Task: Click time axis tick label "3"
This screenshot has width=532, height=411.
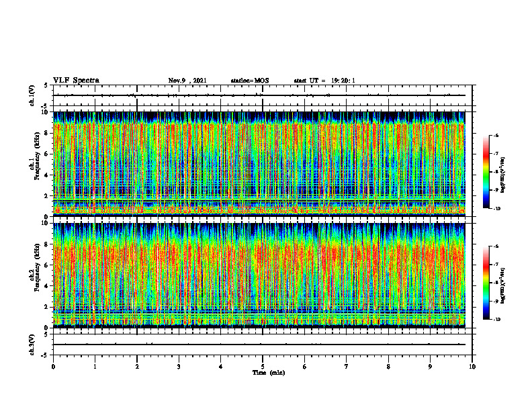Action: click(179, 367)
